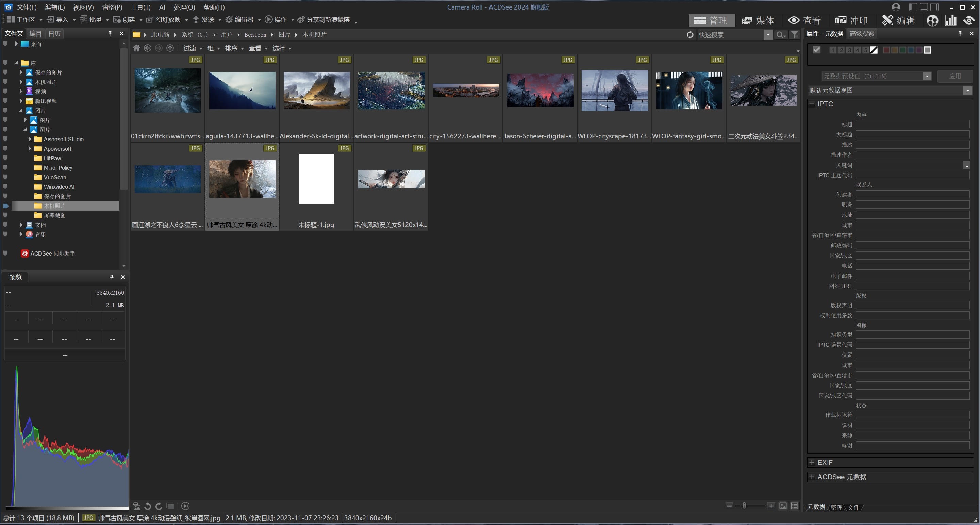Toggle Easy-Select indicator for HitPaw folder
Viewport: 980px width, 525px height.
(x=5, y=158)
